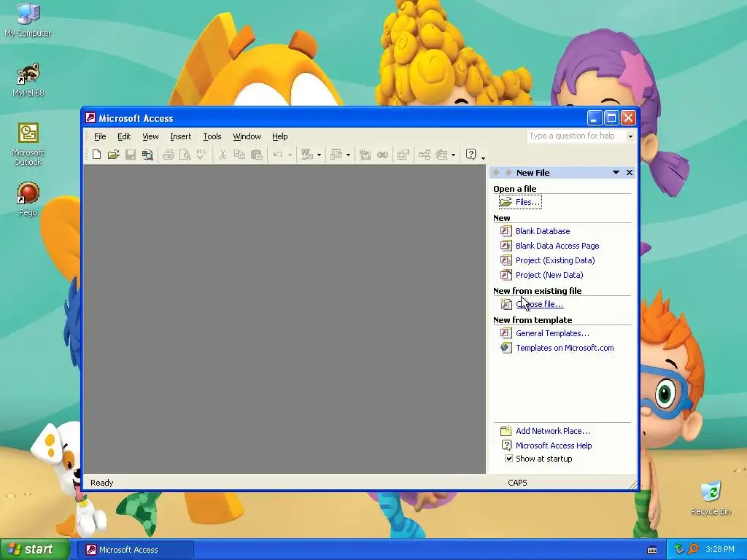Click the Blank Data Access Page icon
Screen dimensions: 747x560
(506, 246)
